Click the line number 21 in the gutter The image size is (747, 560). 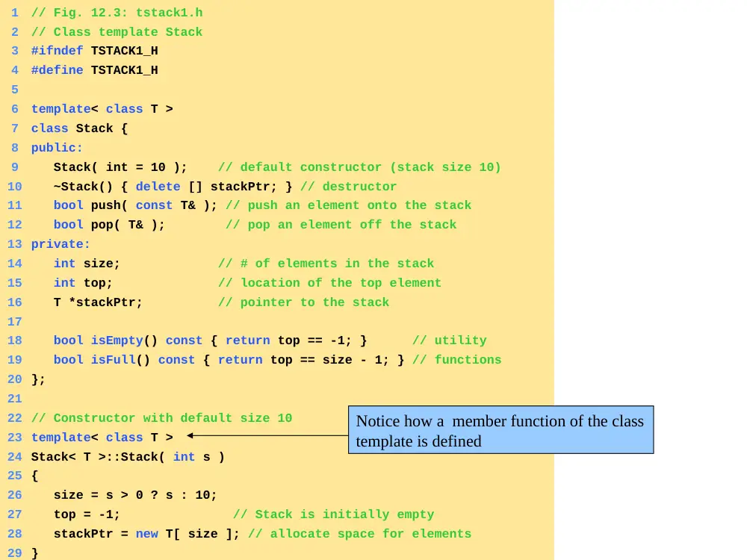tap(15, 399)
